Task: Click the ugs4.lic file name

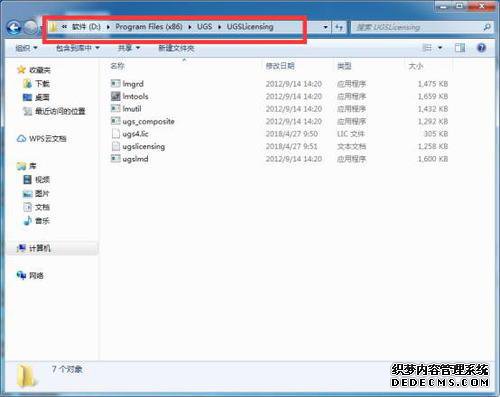Action: coord(135,134)
